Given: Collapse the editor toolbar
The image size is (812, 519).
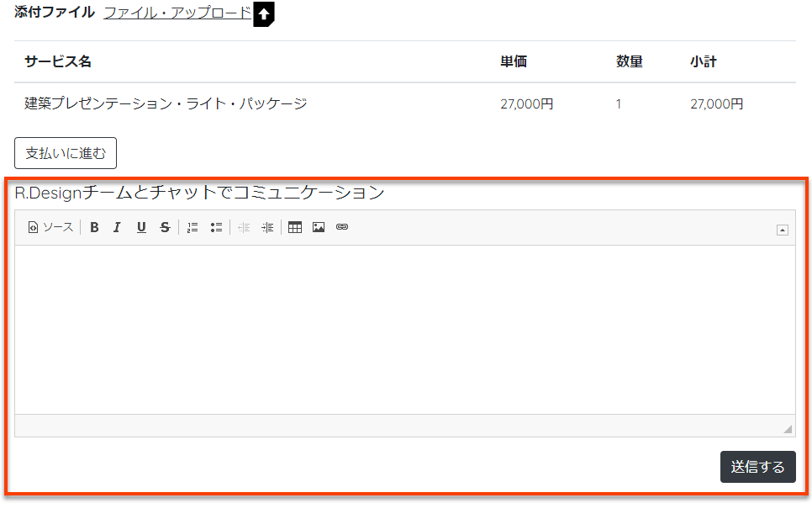Looking at the screenshot, I should pyautogui.click(x=783, y=230).
